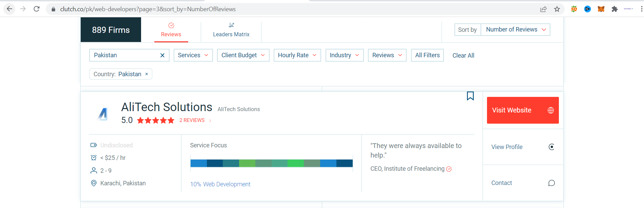Screen dimensions: 644x208
Task: Click the Visit Website button
Action: coord(523,110)
